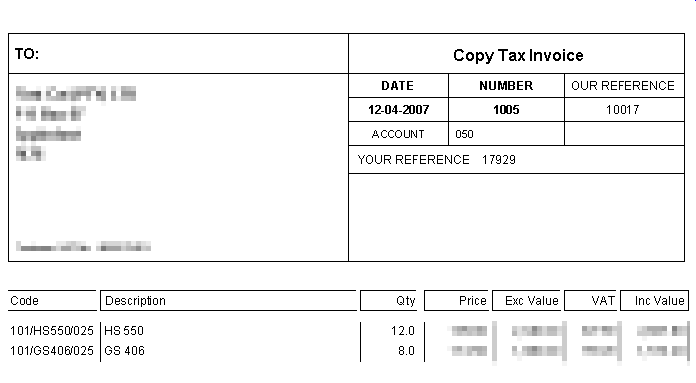
Task: Click our reference value 10017
Action: tap(623, 110)
